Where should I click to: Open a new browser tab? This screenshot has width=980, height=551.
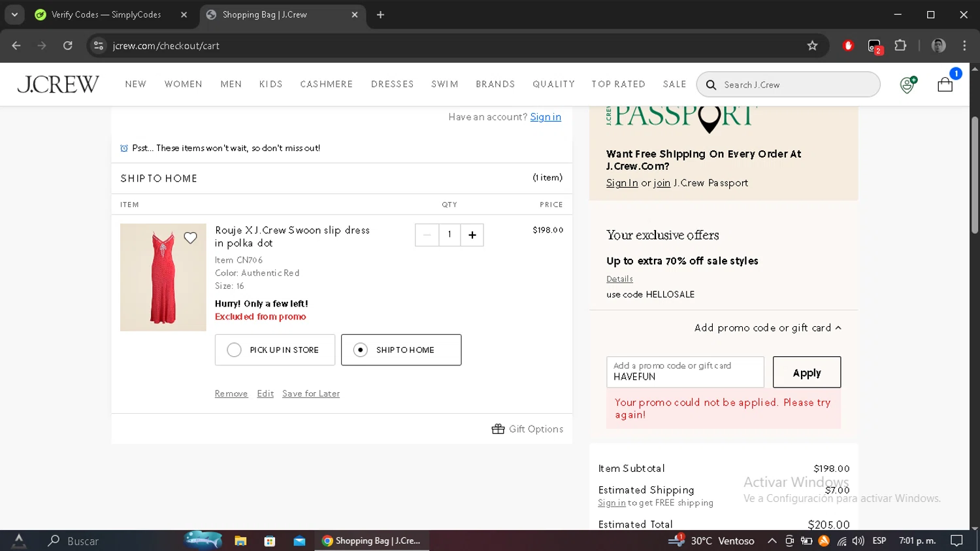[380, 14]
